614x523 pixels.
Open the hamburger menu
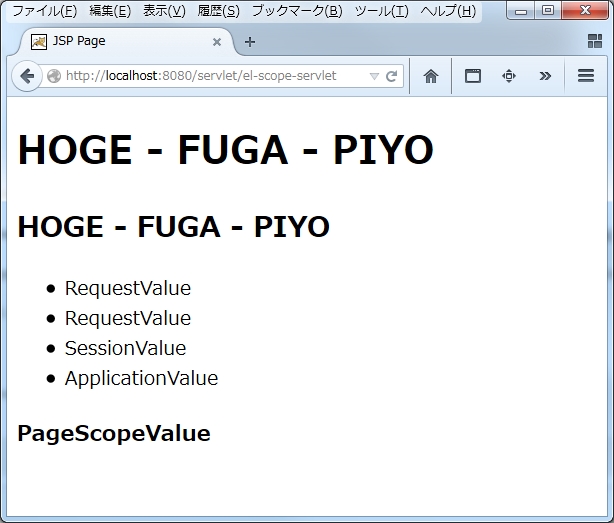coord(586,76)
